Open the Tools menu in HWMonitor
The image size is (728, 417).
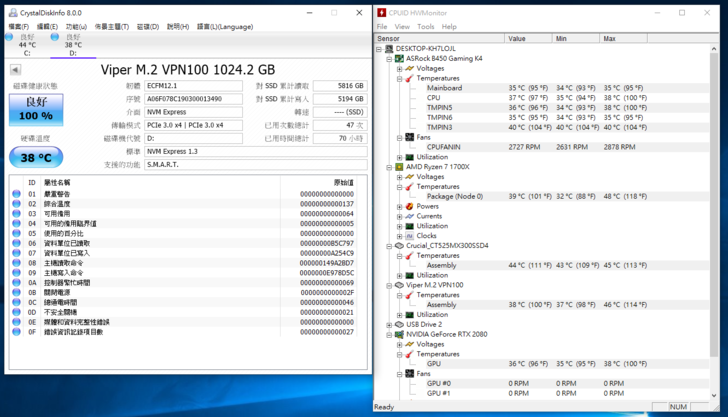(425, 27)
